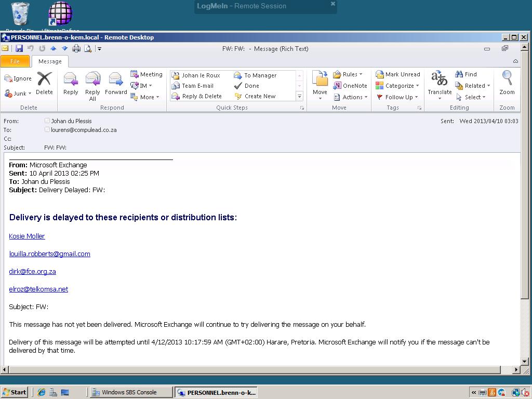The width and height of the screenshot is (532, 399).
Task: Forward this message
Action: [x=116, y=84]
